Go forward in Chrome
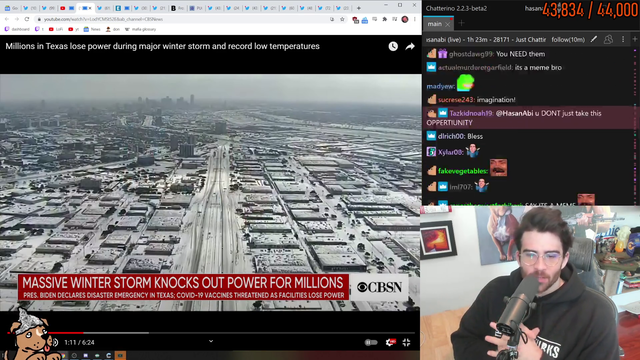The image size is (640, 360). click(17, 19)
